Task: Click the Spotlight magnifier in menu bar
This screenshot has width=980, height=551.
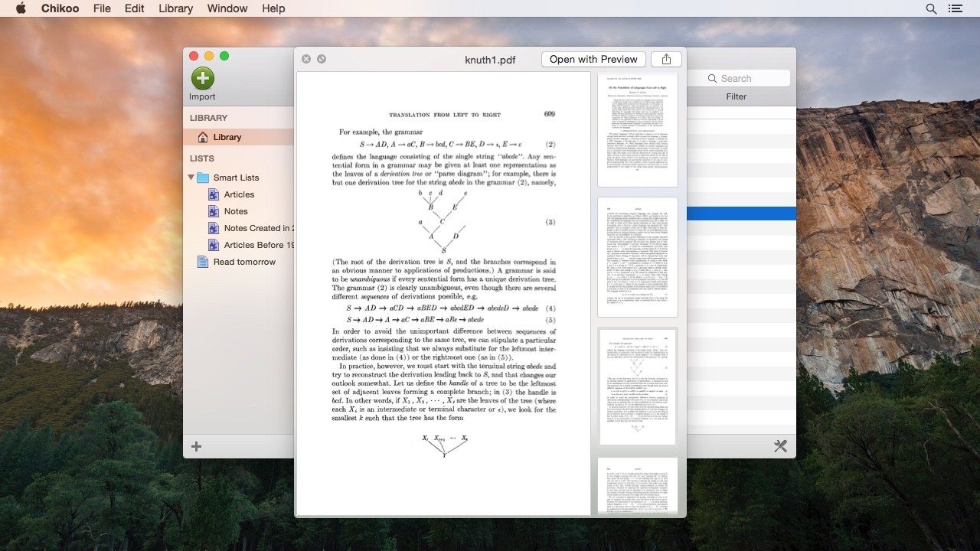Action: 931,8
